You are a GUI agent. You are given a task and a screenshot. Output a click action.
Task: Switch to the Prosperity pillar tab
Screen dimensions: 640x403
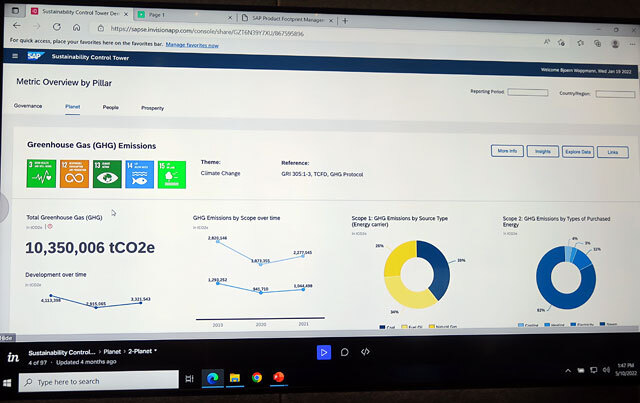click(x=153, y=108)
